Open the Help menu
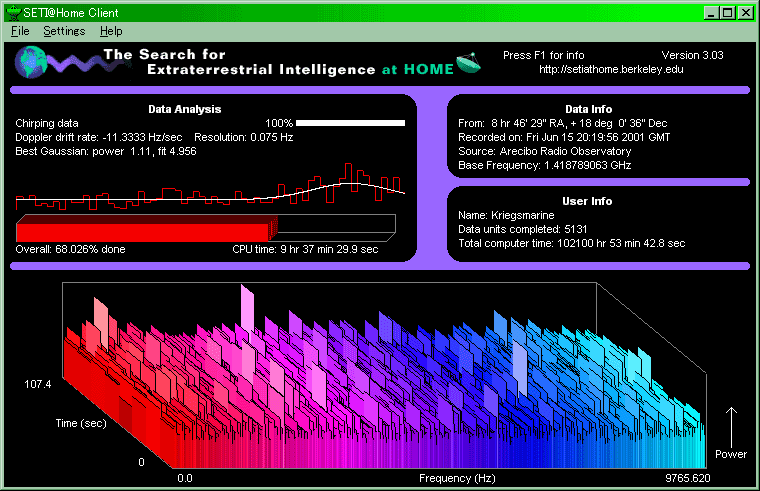760x491 pixels. (111, 32)
